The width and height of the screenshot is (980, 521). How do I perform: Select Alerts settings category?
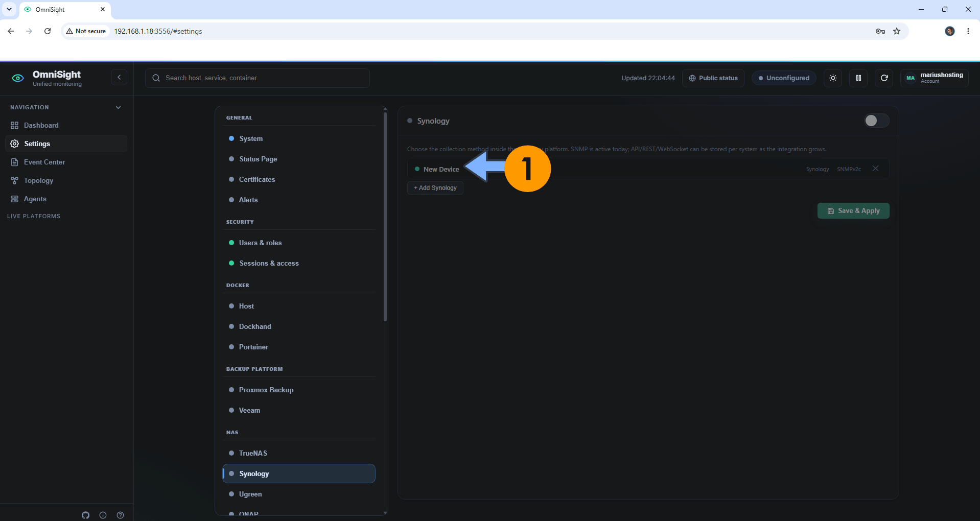[299, 200]
